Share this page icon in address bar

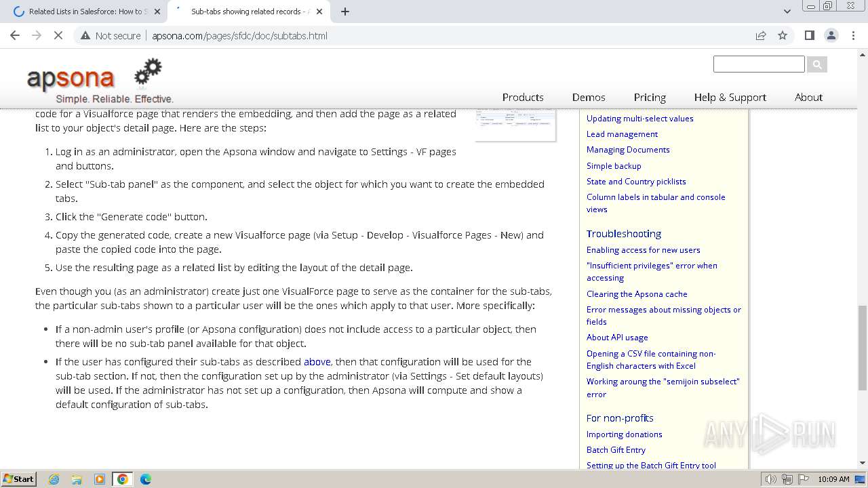click(761, 35)
